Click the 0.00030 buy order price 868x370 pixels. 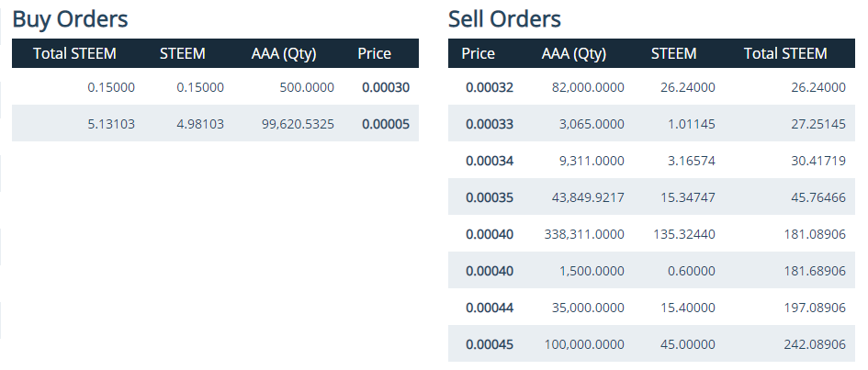tap(385, 87)
